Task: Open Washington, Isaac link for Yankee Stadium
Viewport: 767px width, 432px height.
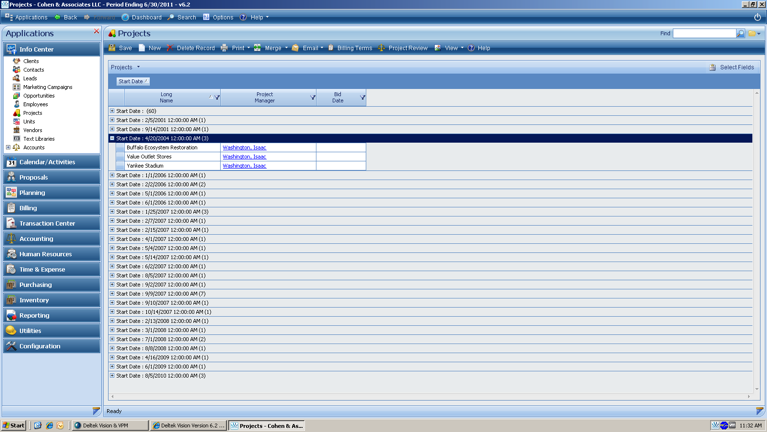Action: [244, 166]
